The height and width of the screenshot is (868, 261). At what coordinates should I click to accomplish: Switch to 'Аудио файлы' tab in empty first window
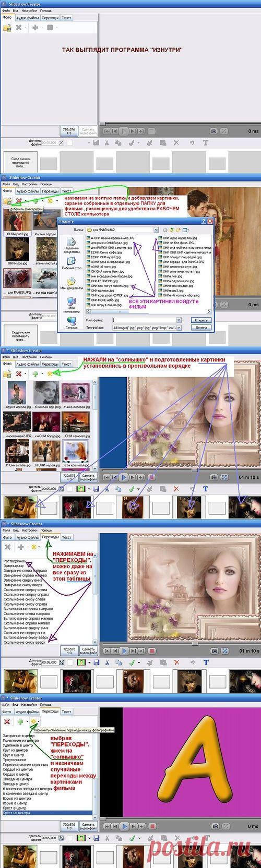27,17
